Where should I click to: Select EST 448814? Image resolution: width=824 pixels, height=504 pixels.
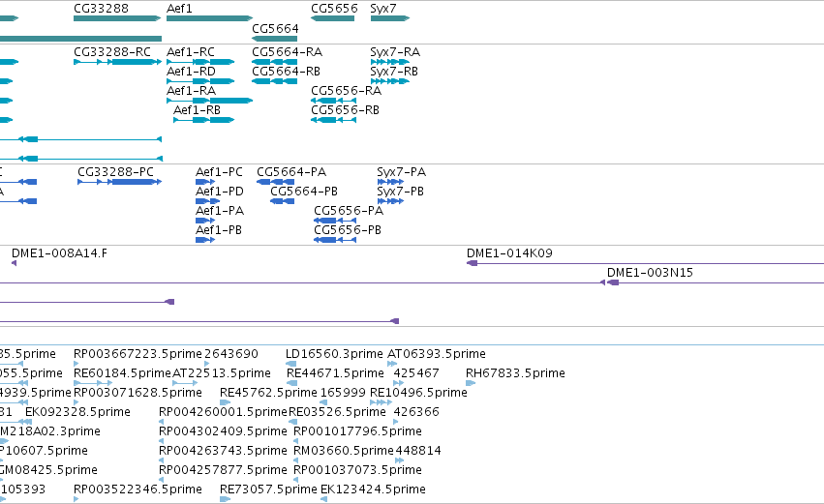click(x=399, y=460)
